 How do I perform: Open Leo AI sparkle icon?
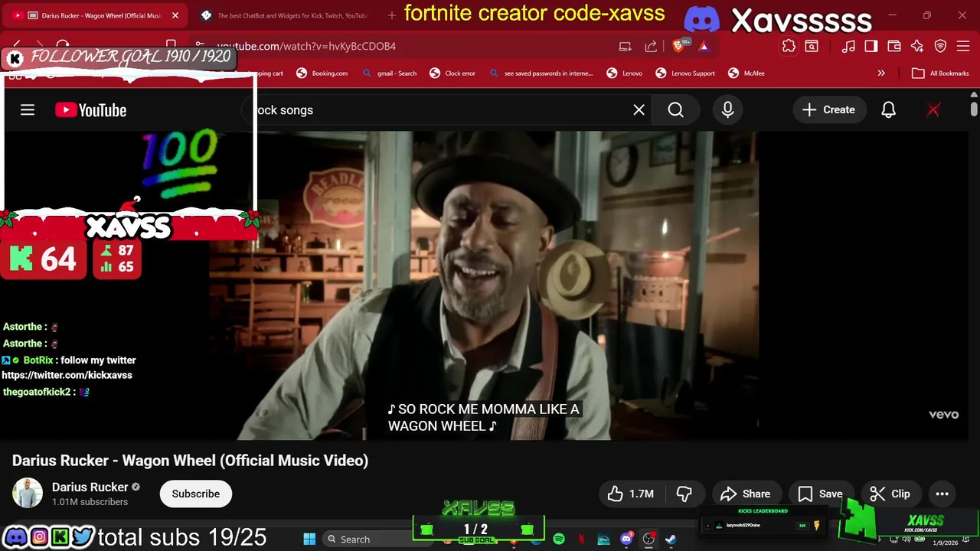[917, 47]
